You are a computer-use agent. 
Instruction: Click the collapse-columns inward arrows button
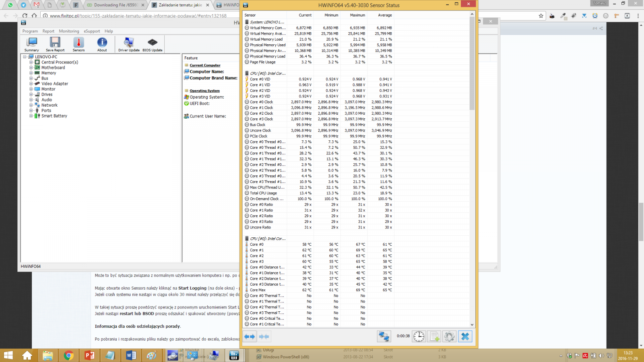(264, 336)
